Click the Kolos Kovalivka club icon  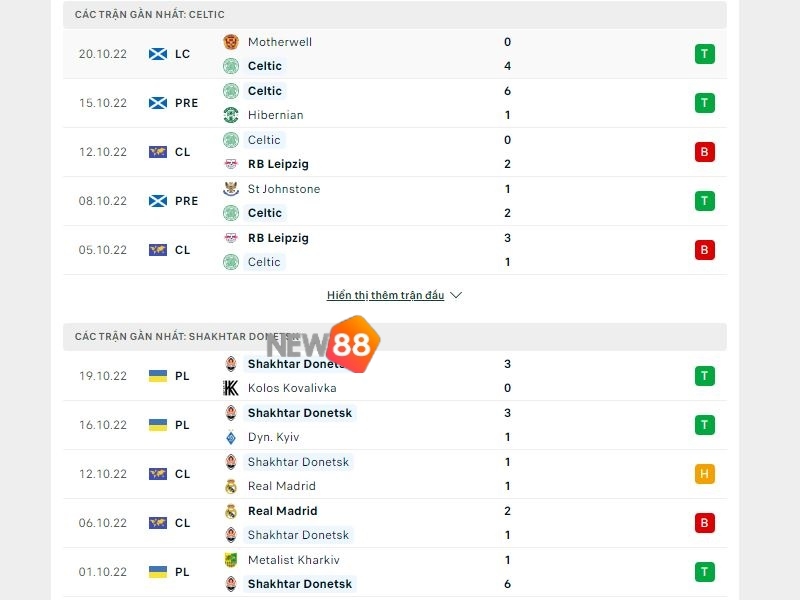pyautogui.click(x=230, y=388)
